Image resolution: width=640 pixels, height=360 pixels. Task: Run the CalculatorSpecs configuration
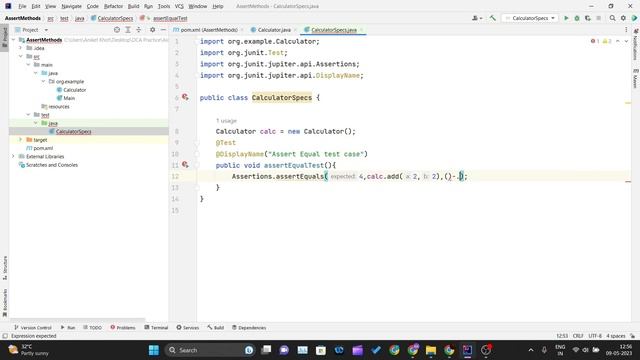[x=566, y=18]
